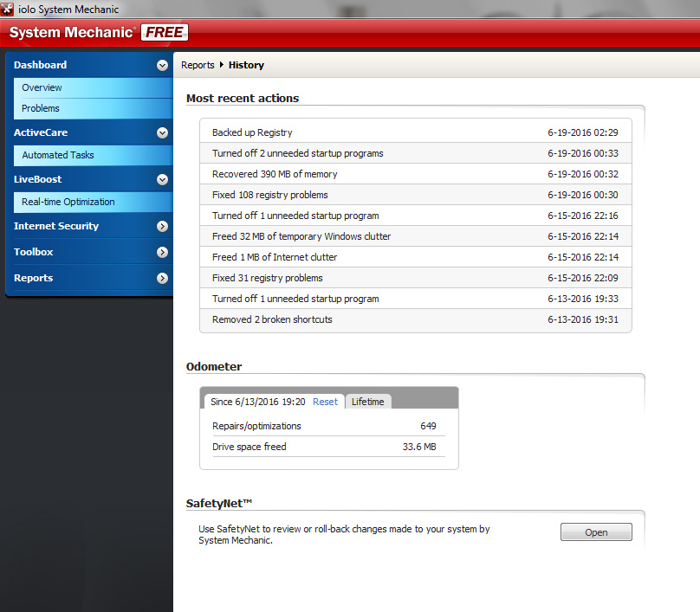Screen dimensions: 700x612
Task: Click the iolo System Mechanic title bar icon
Action: [7, 8]
